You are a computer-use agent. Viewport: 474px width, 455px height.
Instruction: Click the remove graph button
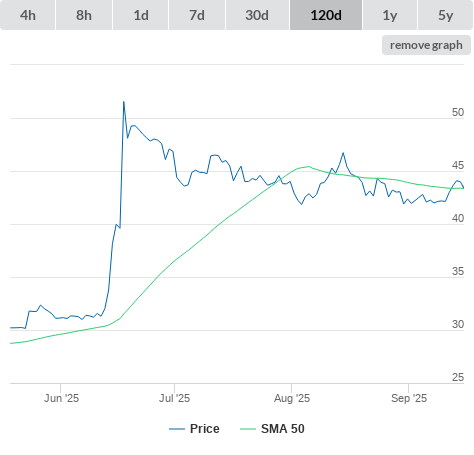click(x=426, y=45)
